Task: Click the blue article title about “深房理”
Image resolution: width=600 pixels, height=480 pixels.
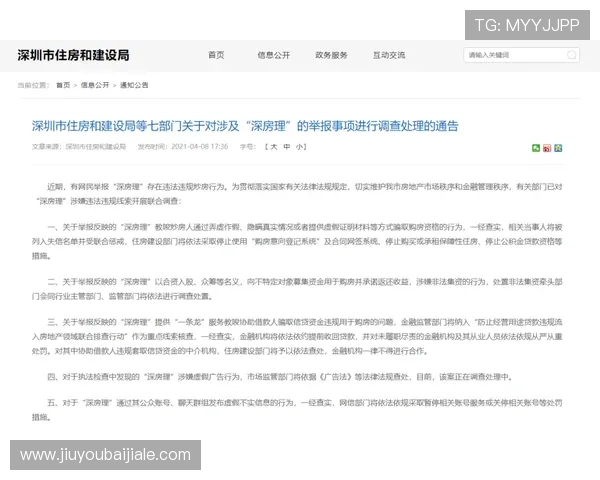Action: [x=245, y=126]
